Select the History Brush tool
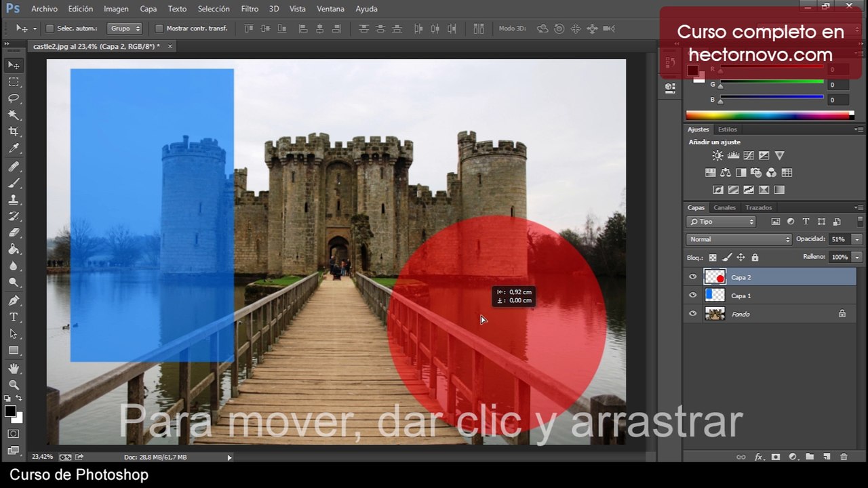Viewport: 868px width, 488px height. point(14,216)
